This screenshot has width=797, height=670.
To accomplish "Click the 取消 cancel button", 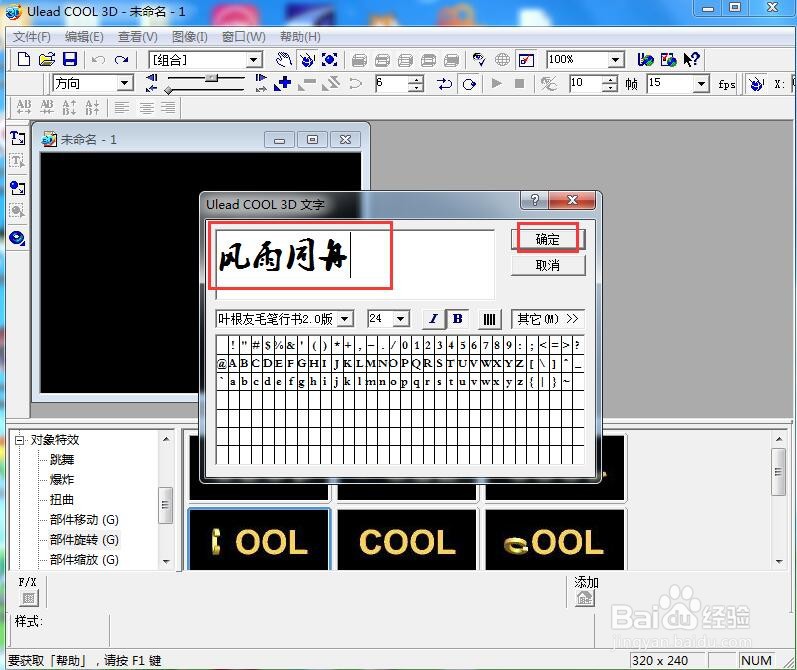I will (548, 265).
